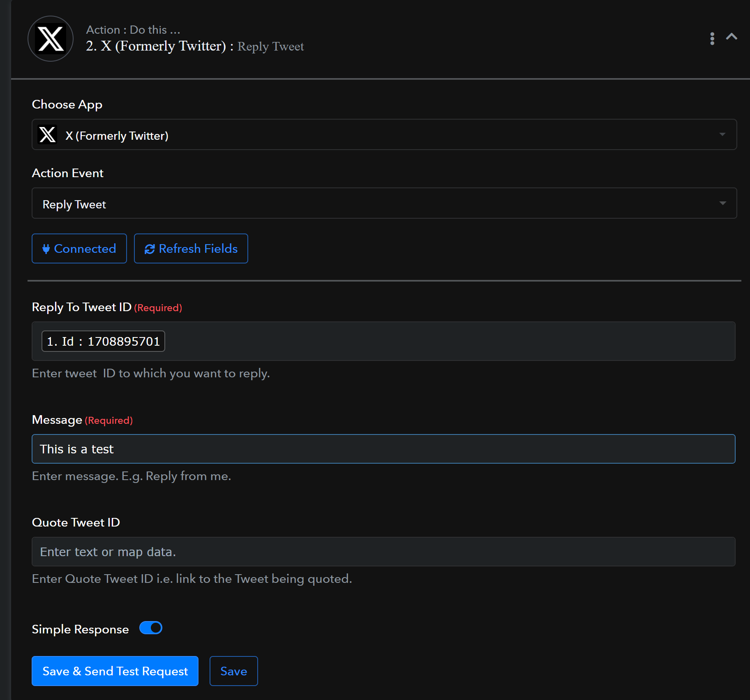The image size is (750, 700).
Task: Click the Connected button
Action: coord(79,249)
